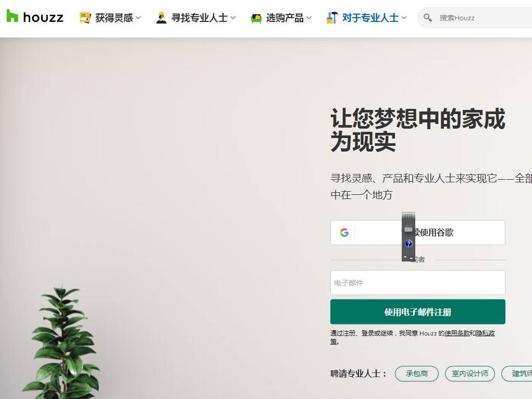Open the 使用条款 terms link
Viewport: 532px width, 399px height.
[457, 333]
